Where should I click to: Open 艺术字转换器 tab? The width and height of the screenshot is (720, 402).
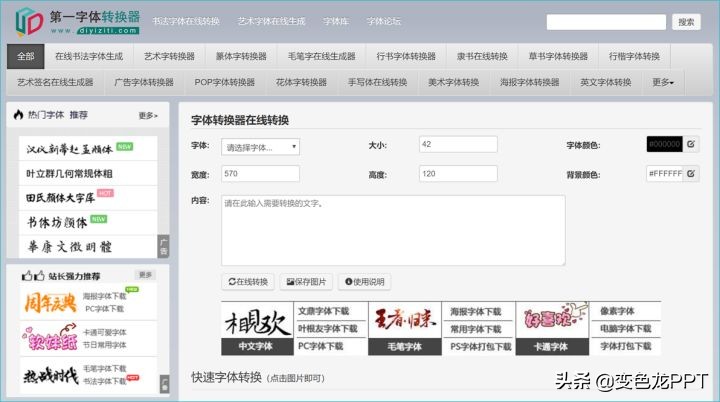point(169,57)
